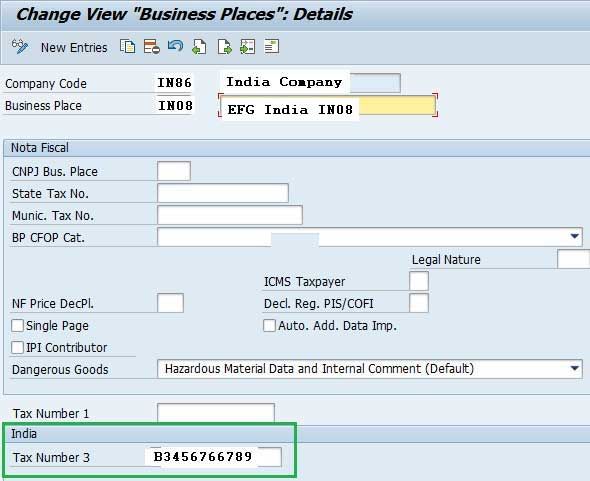590x481 pixels.
Task: Click the Undo Change arrow icon
Action: [175, 47]
